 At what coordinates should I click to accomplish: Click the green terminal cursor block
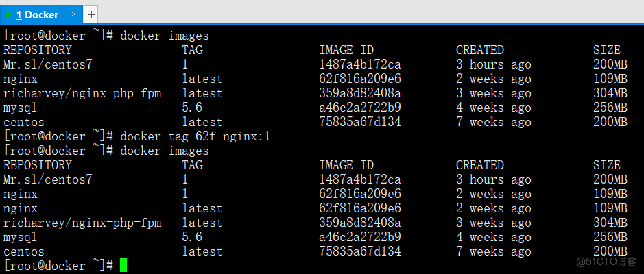click(x=123, y=265)
